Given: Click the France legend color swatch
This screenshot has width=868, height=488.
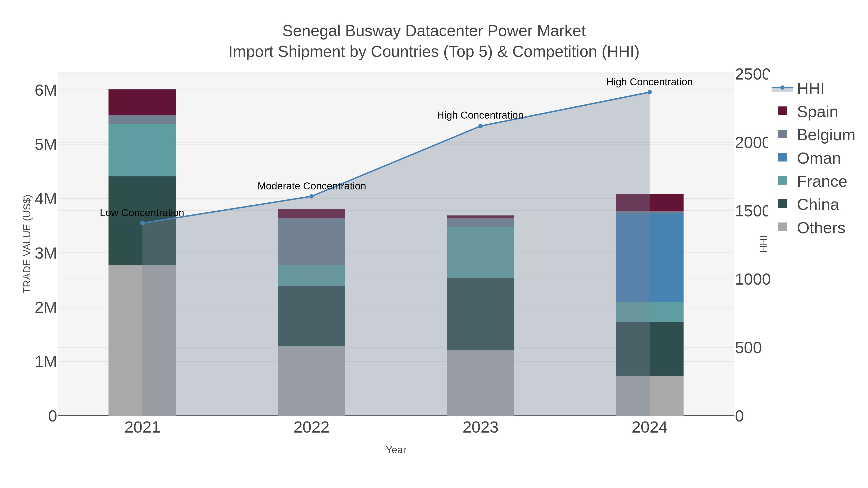Looking at the screenshot, I should pos(782,180).
